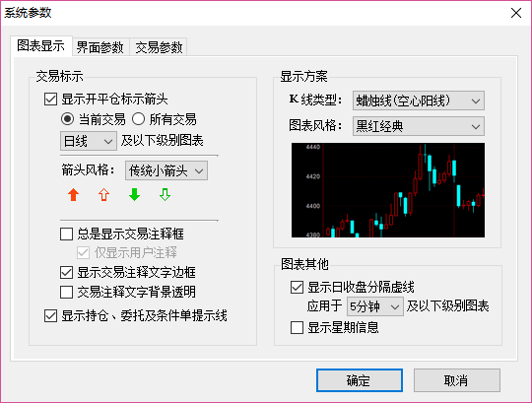Select the 当前交易 radio button

coord(67,119)
